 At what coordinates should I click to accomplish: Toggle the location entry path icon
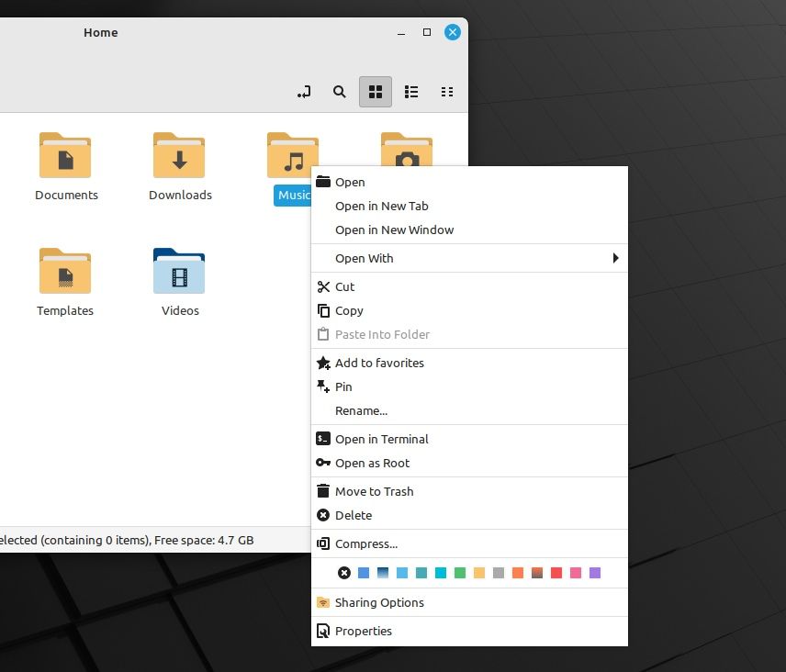coord(303,92)
